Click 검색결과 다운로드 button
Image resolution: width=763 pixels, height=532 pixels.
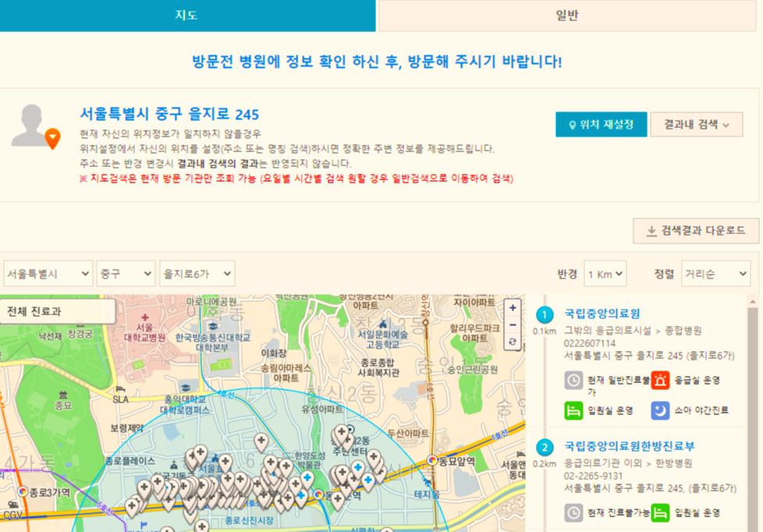(x=696, y=231)
